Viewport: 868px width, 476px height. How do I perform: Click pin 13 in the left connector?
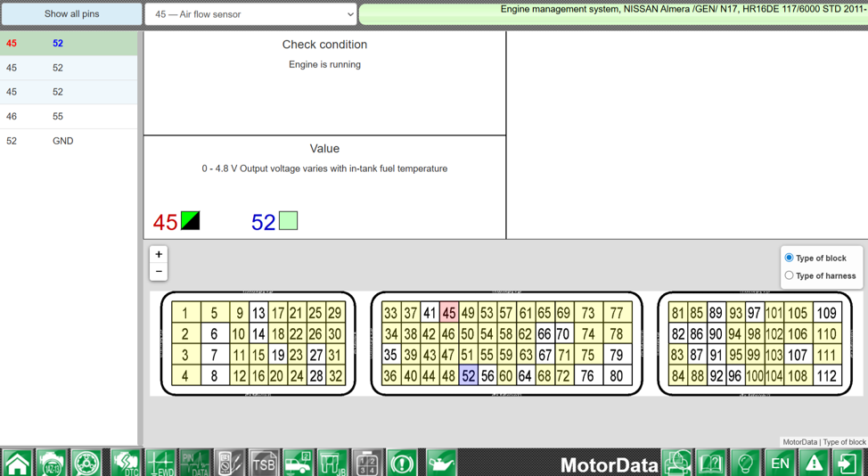click(258, 313)
